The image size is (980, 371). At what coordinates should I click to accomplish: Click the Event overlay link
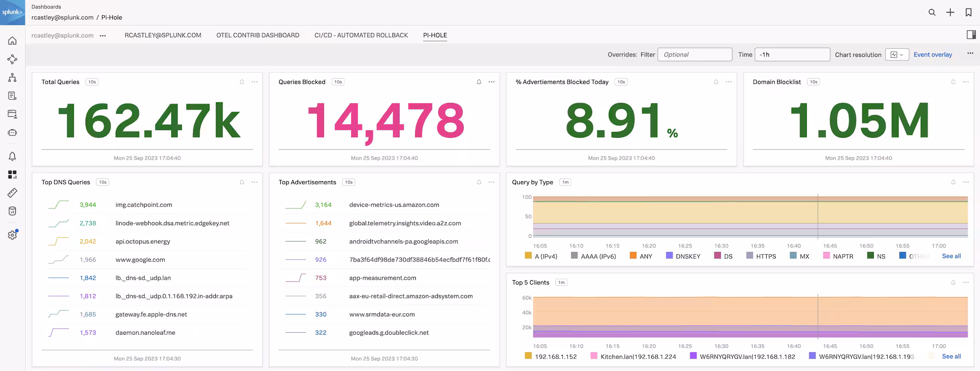[933, 55]
